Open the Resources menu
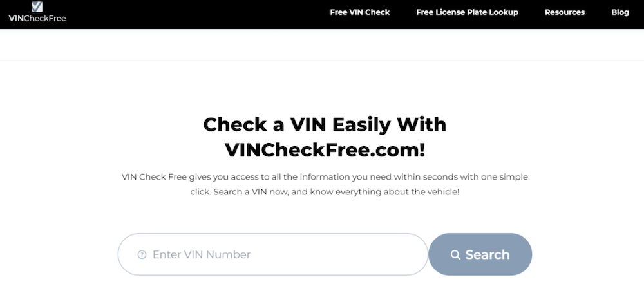 tap(565, 12)
